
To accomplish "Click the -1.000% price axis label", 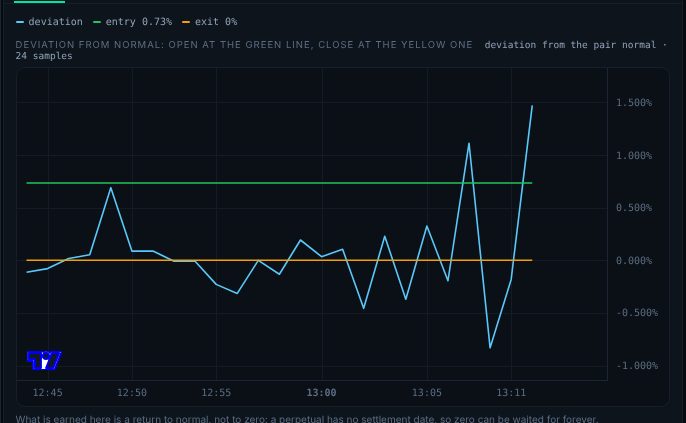I will [x=637, y=366].
